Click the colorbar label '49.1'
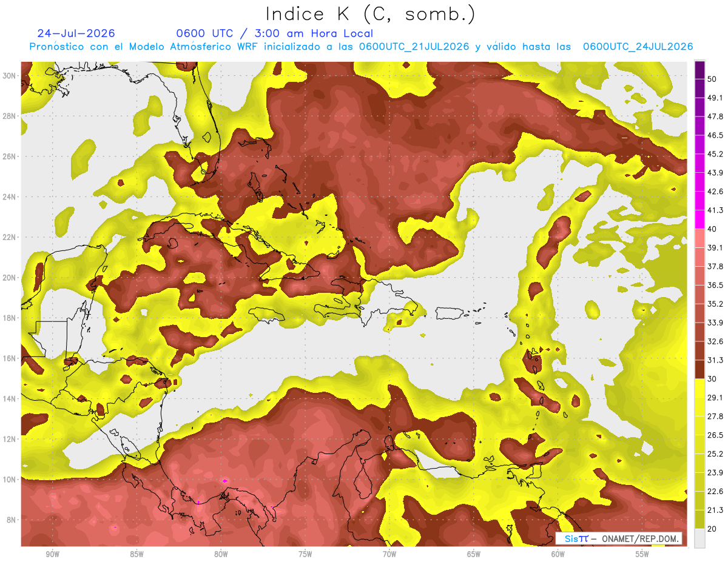This screenshot has width=728, height=562. coord(715,98)
